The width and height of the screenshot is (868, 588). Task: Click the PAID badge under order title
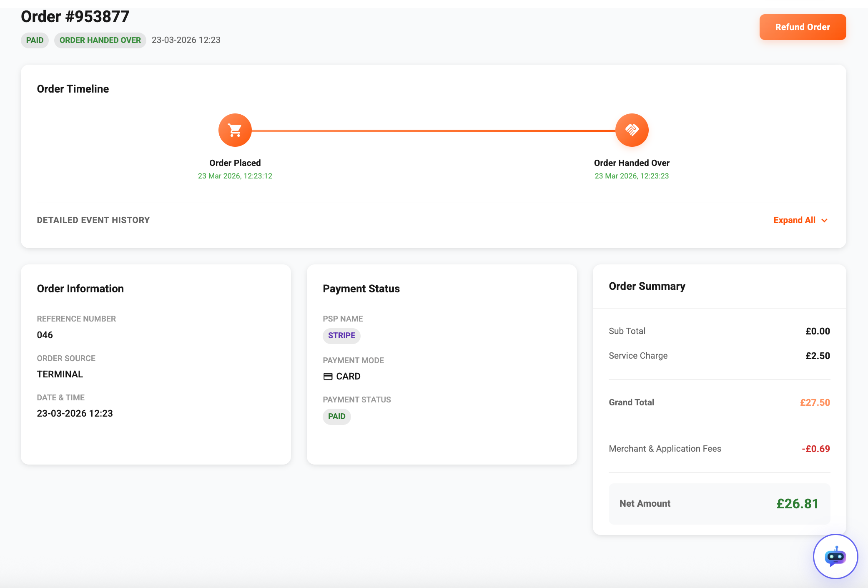(35, 40)
